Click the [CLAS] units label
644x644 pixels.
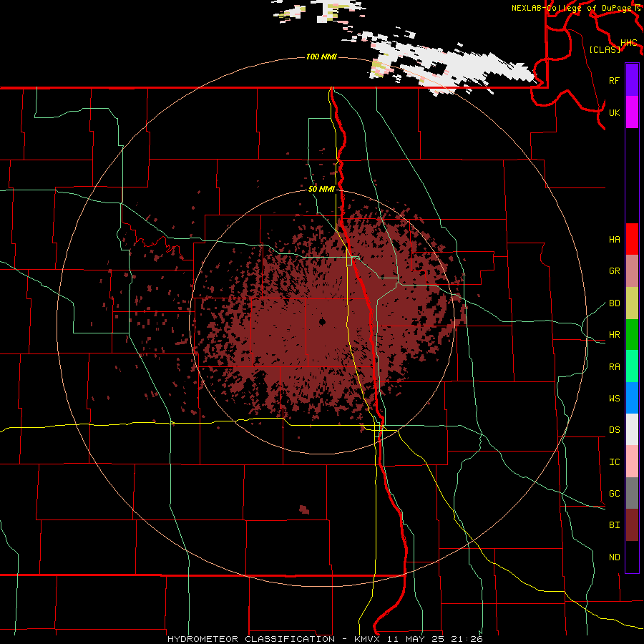tap(605, 49)
